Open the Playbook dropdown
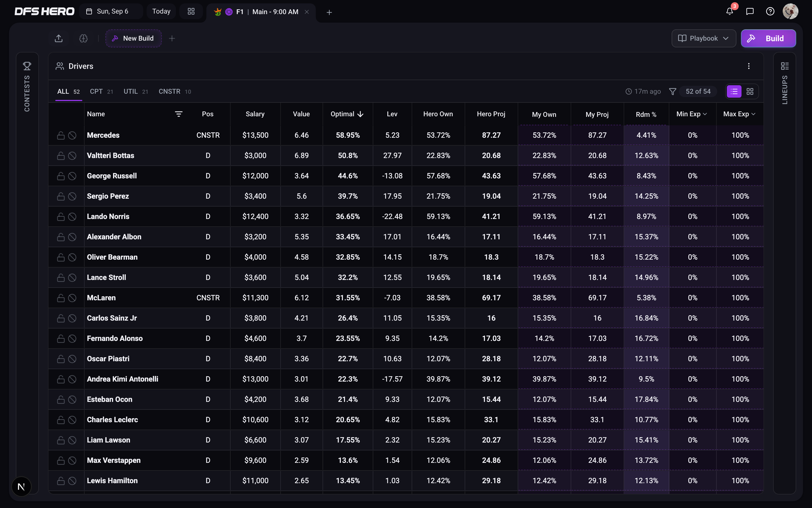Screen dimensions: 812x508 (x=704, y=38)
